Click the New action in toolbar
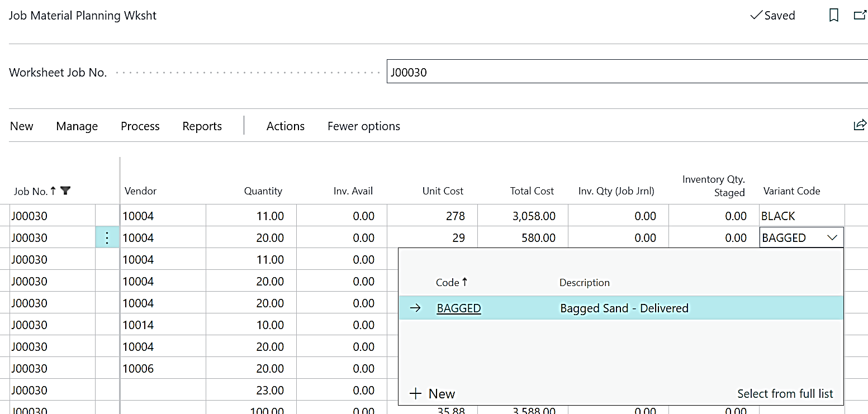The image size is (868, 414). (x=22, y=126)
